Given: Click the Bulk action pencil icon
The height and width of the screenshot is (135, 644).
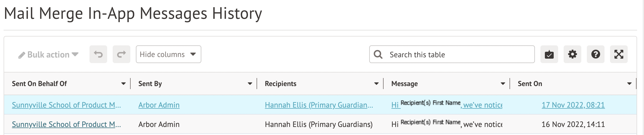Looking at the screenshot, I should (x=22, y=55).
